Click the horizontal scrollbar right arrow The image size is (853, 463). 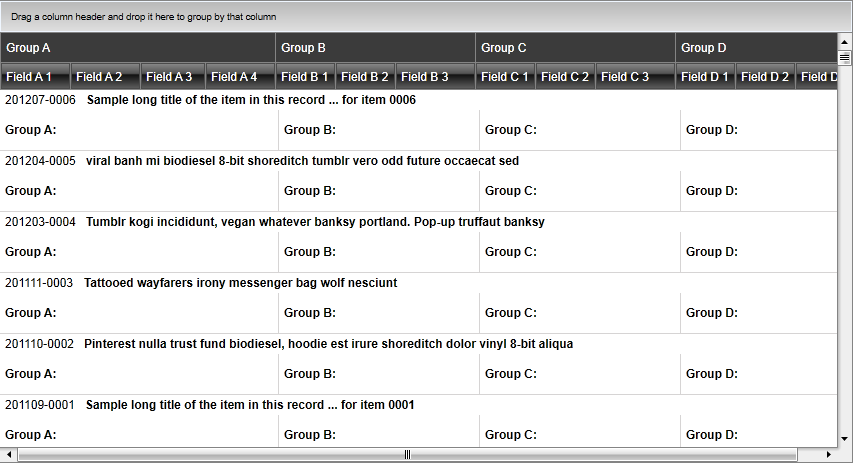(x=829, y=455)
